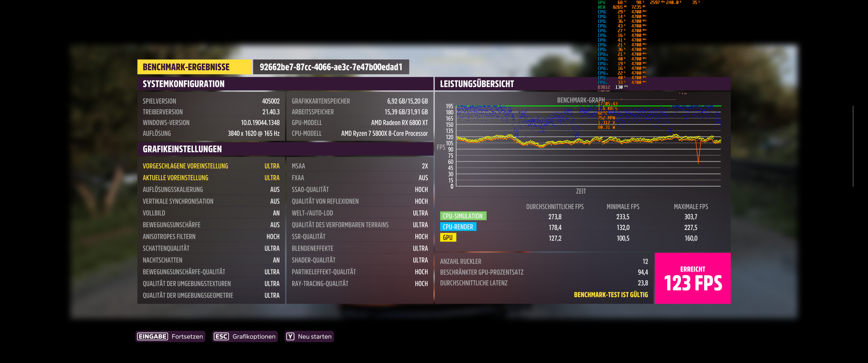This screenshot has width=868, height=363.
Task: Click the blue CPU-RENDER legend tag
Action: click(x=458, y=227)
